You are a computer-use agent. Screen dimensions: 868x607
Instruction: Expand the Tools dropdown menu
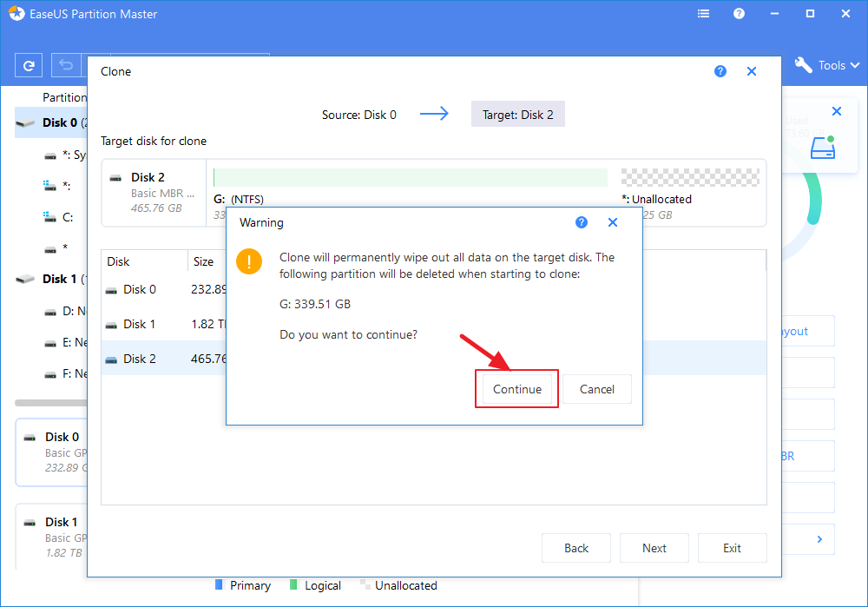[x=827, y=65]
